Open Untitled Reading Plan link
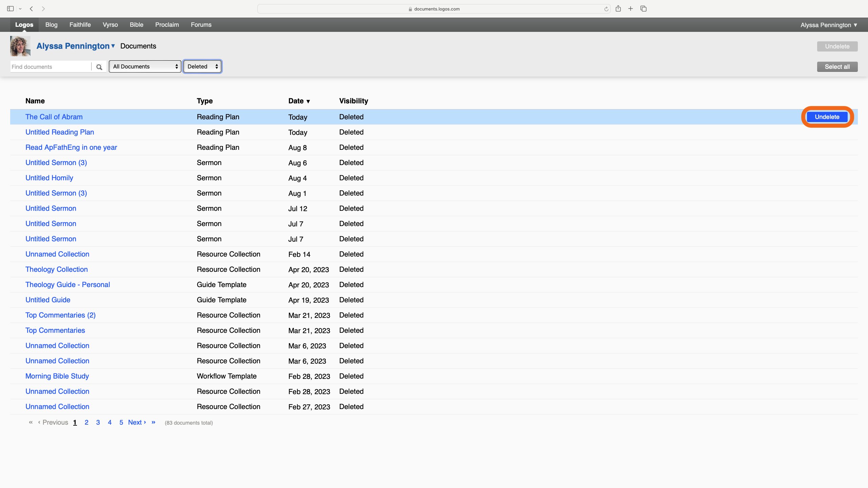 pos(60,132)
